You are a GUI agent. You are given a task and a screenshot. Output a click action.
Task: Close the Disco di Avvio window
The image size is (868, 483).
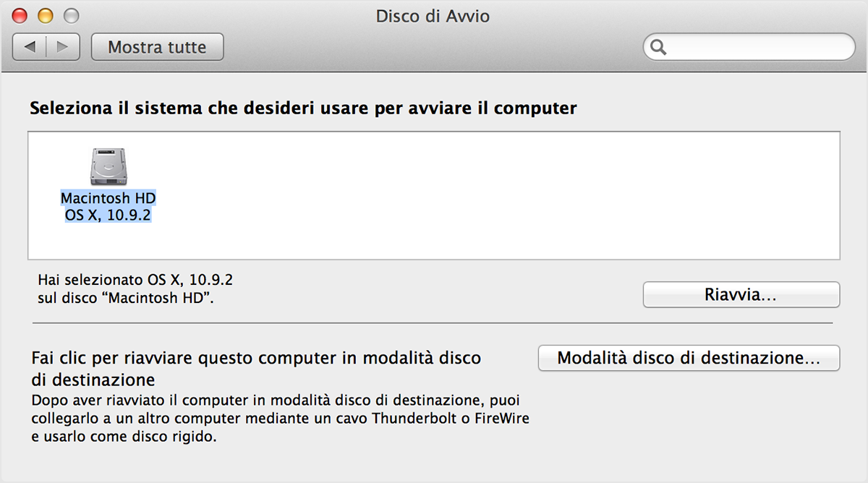20,15
